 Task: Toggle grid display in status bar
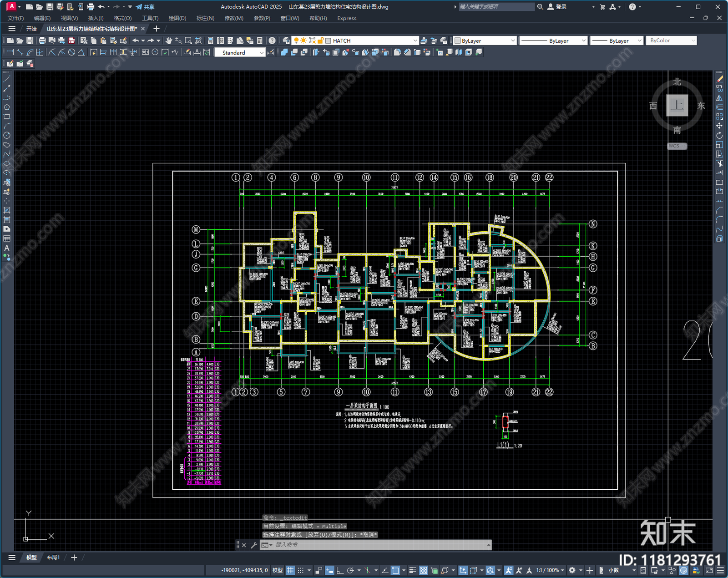[290, 570]
